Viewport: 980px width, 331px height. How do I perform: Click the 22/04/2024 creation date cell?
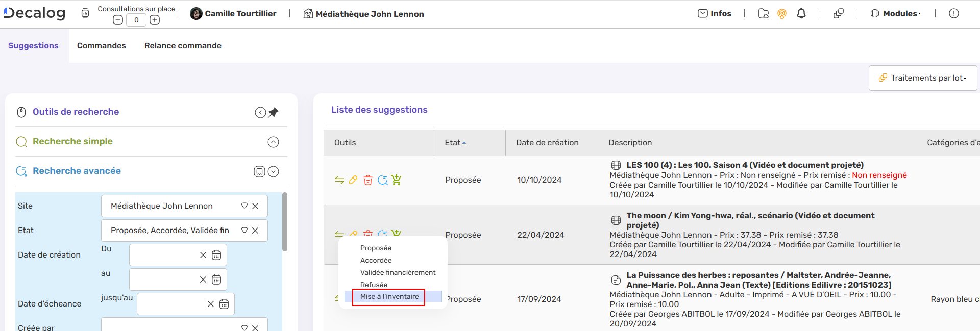(541, 235)
